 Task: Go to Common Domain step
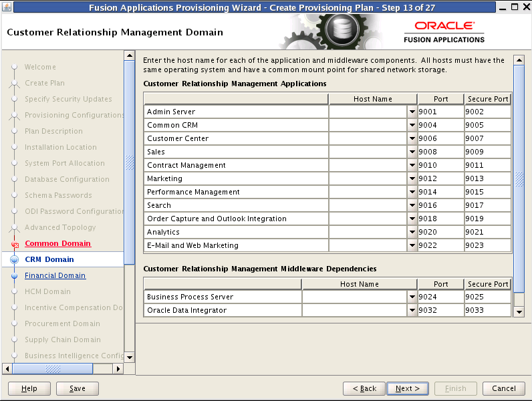57,243
